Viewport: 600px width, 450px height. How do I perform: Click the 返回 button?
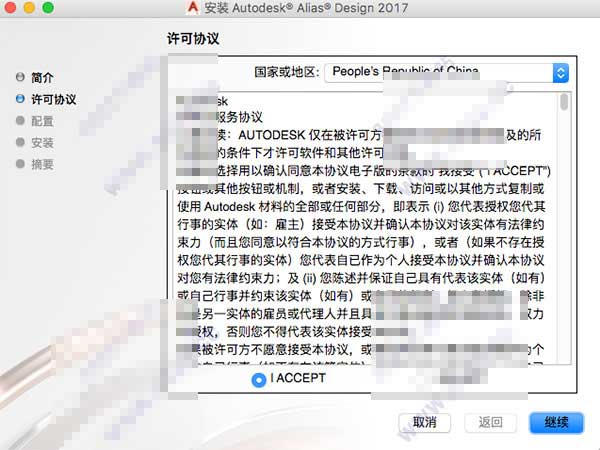coord(491,422)
